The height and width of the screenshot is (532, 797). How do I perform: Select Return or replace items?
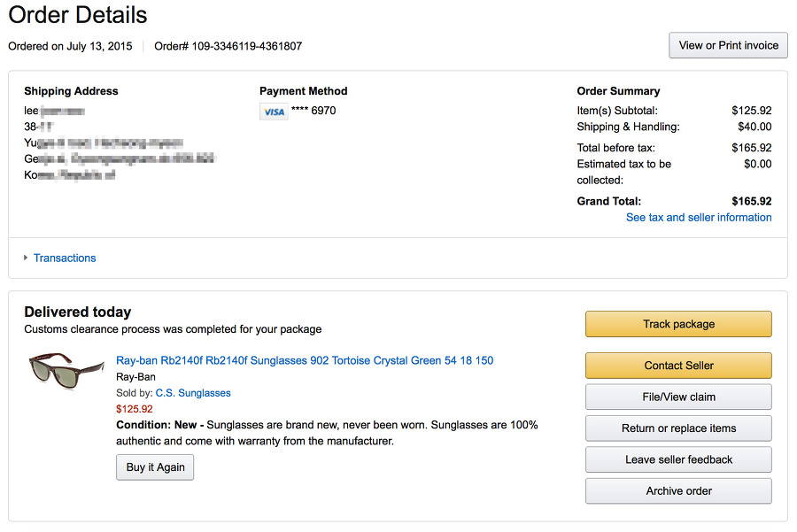click(678, 428)
